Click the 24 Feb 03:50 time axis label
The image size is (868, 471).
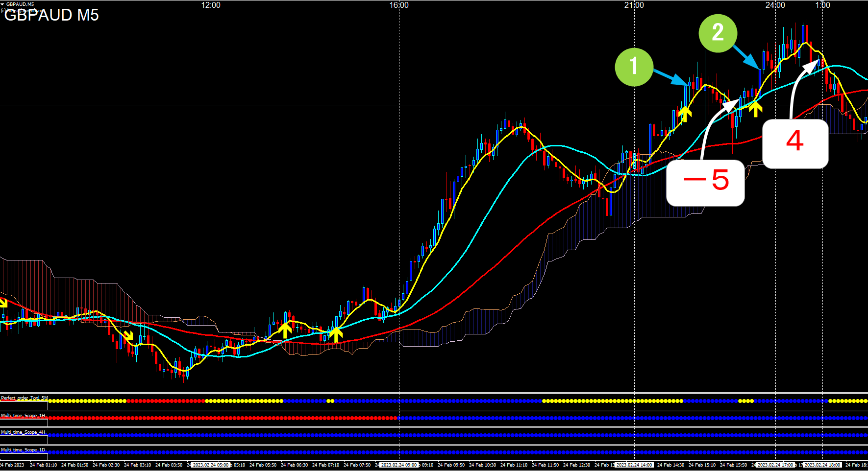[169, 465]
